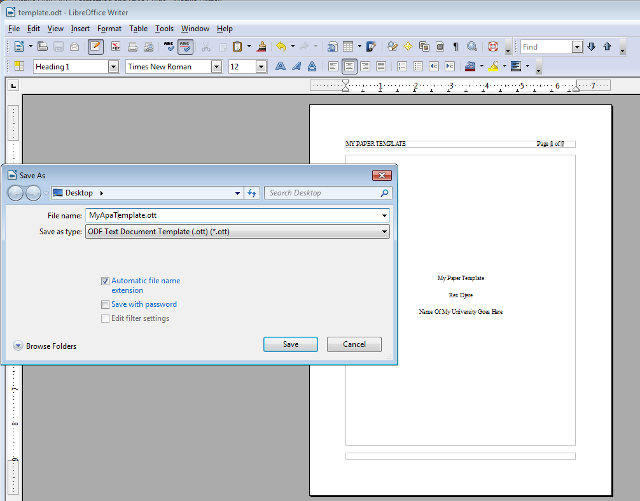Toggle the Nonprinting Characters pilcrow icon
The image size is (640, 501).
tap(456, 47)
